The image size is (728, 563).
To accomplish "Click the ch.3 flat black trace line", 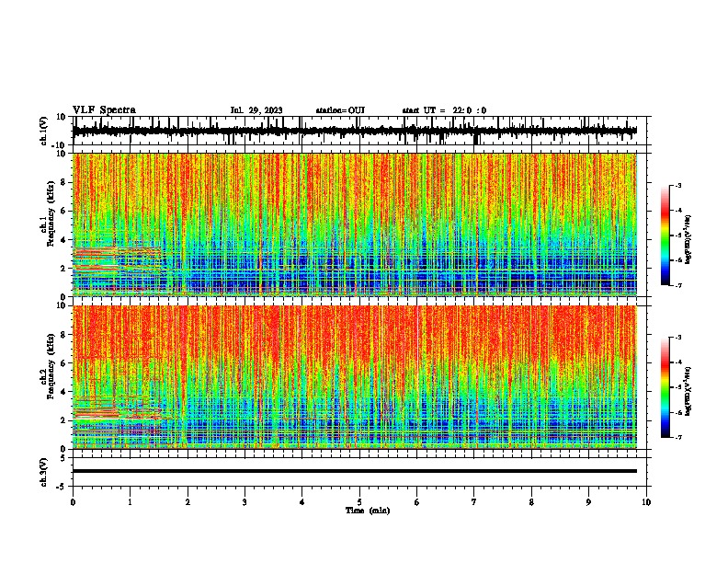I will [354, 471].
